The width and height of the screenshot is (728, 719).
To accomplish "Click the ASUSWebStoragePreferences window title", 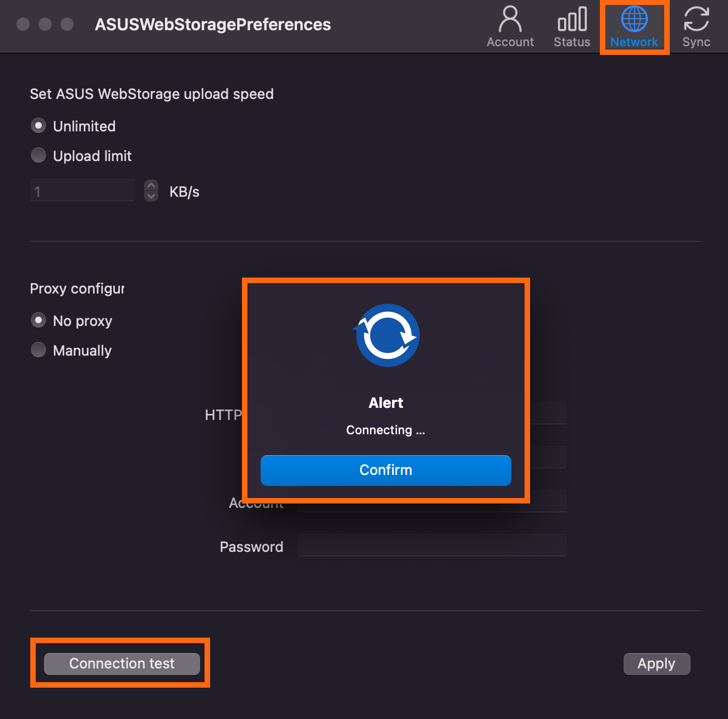I will click(x=213, y=25).
